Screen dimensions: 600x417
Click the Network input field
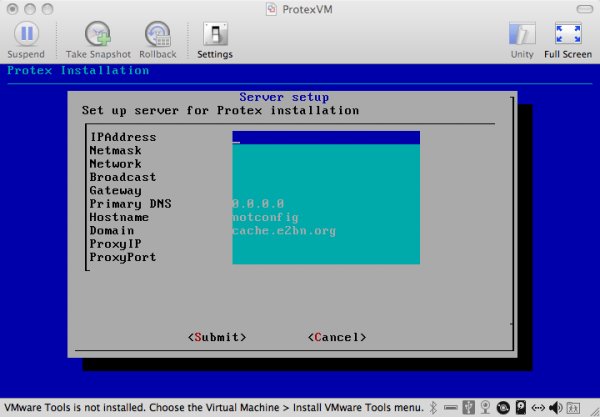pyautogui.click(x=326, y=164)
